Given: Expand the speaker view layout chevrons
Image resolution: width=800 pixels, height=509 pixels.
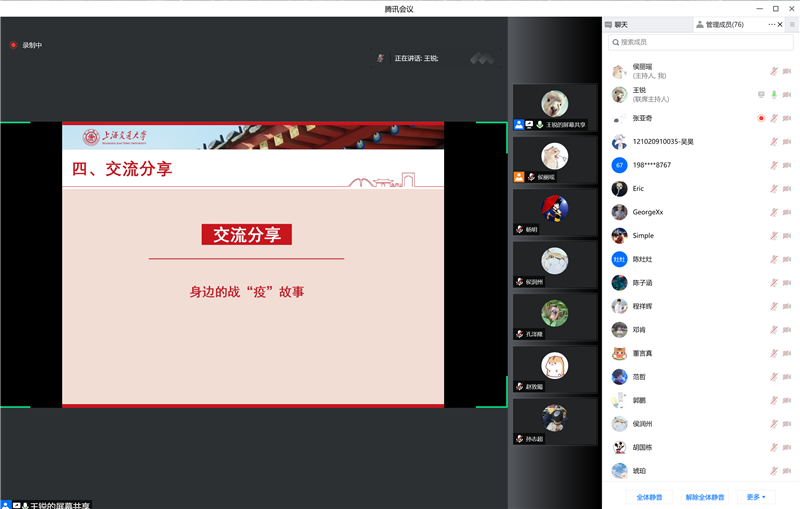Looking at the screenshot, I should click(x=483, y=59).
